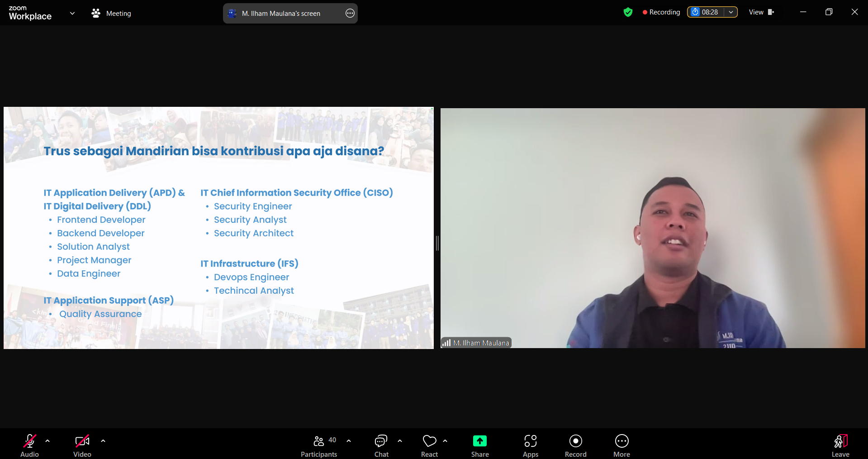The image size is (868, 459).
Task: Expand reactions caret next to React
Action: (445, 440)
